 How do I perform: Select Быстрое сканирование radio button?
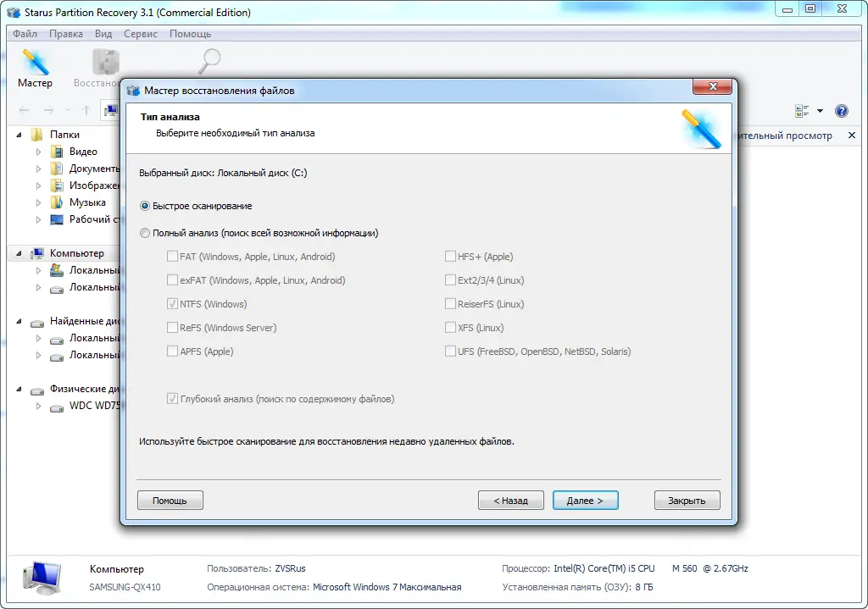(145, 206)
